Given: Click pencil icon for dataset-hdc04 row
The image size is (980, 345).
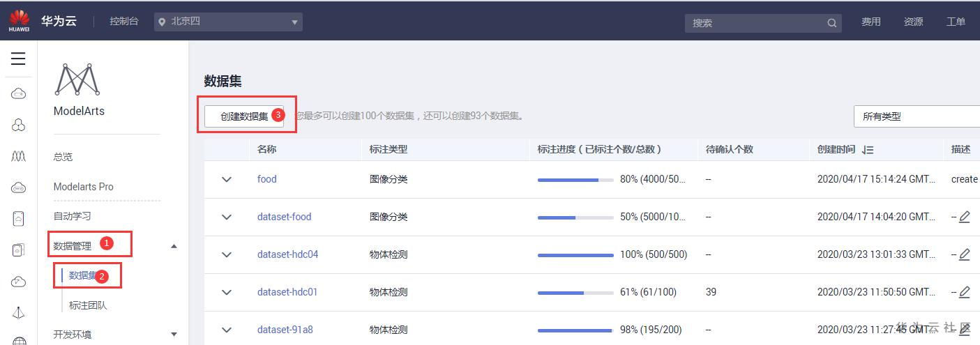Looking at the screenshot, I should [x=964, y=254].
